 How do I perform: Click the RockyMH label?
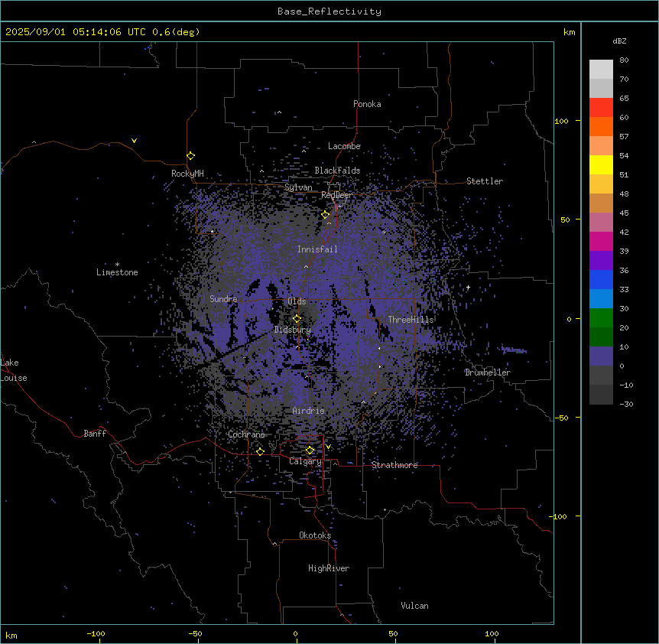tap(187, 174)
